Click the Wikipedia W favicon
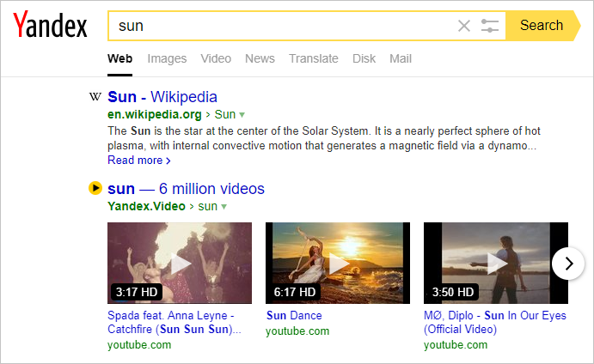Screen dimensions: 594x364 coord(95,97)
